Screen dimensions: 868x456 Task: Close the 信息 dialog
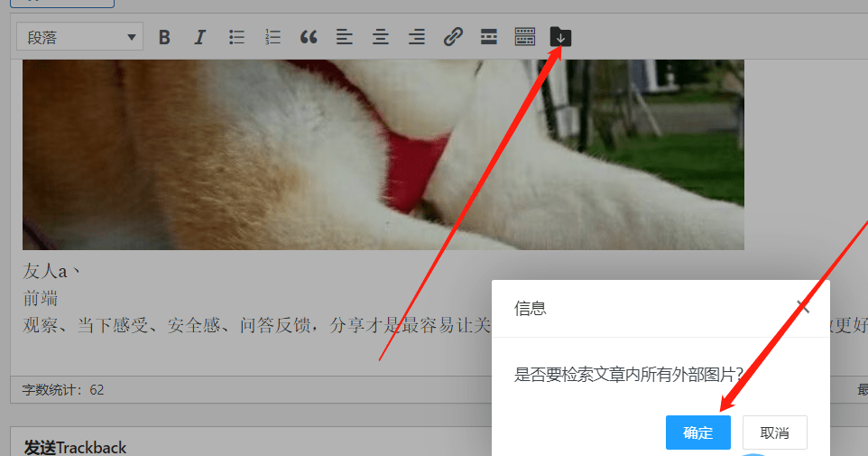tap(803, 307)
